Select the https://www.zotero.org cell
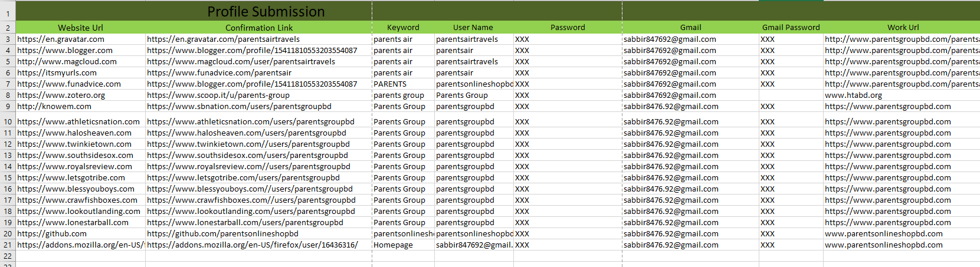The height and width of the screenshot is (267, 980). pyautogui.click(x=61, y=95)
